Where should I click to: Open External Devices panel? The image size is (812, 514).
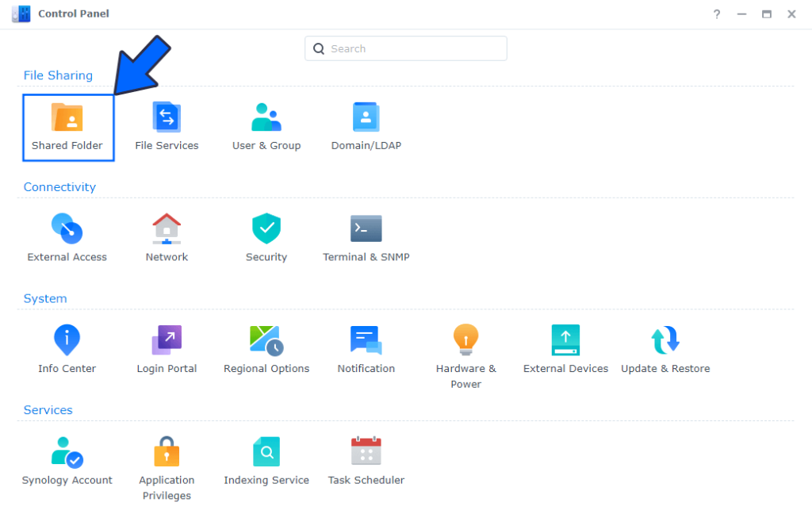565,341
